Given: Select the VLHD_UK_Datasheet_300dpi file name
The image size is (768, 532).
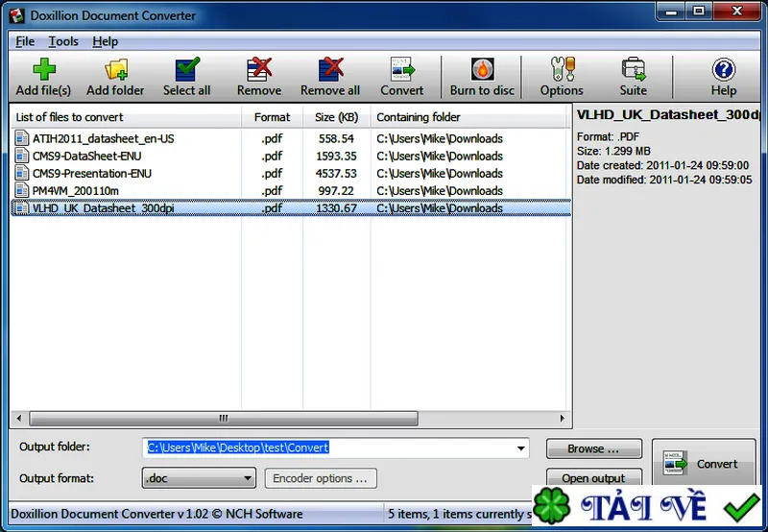Looking at the screenshot, I should click(104, 208).
